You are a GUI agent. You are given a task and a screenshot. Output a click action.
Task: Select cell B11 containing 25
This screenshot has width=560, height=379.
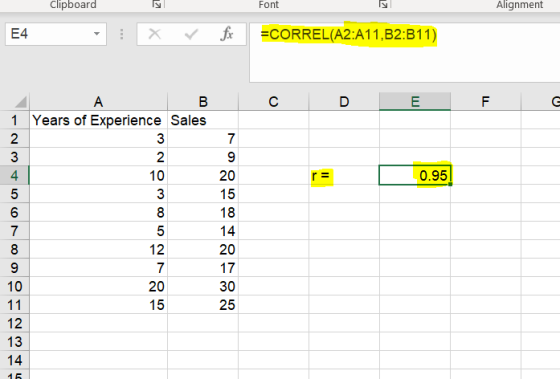(203, 305)
